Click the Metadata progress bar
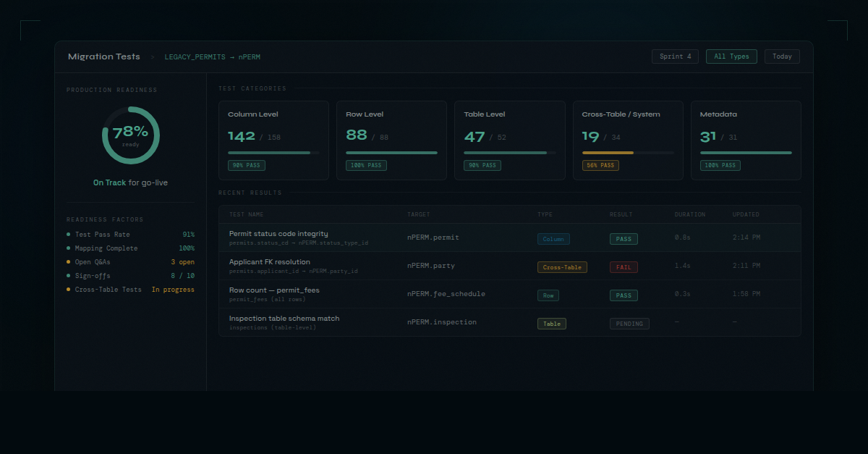 pyautogui.click(x=746, y=153)
